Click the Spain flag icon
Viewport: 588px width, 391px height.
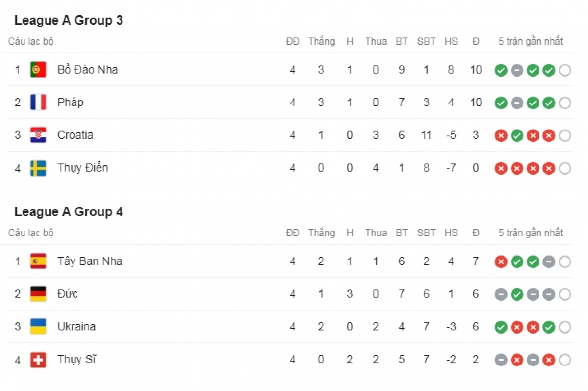[38, 261]
